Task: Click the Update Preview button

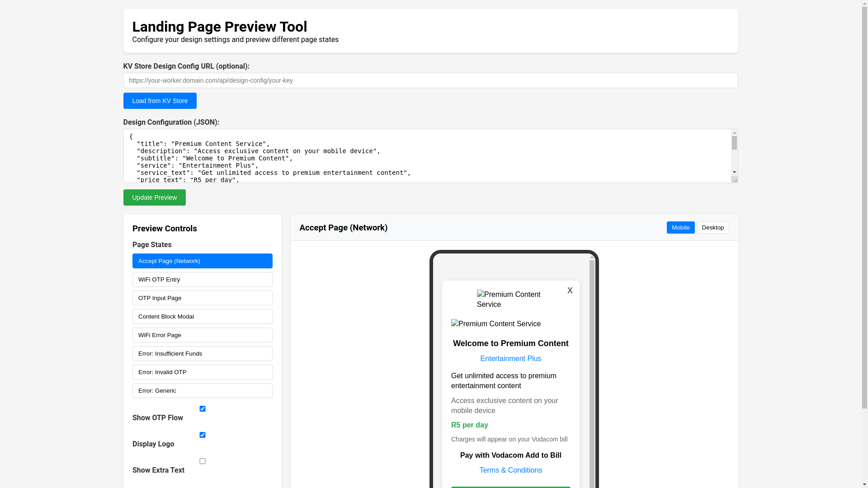Action: click(x=155, y=197)
